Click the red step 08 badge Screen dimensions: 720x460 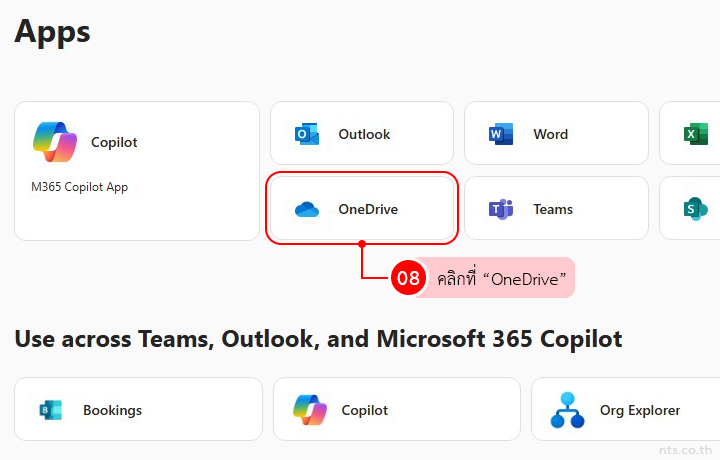point(408,278)
